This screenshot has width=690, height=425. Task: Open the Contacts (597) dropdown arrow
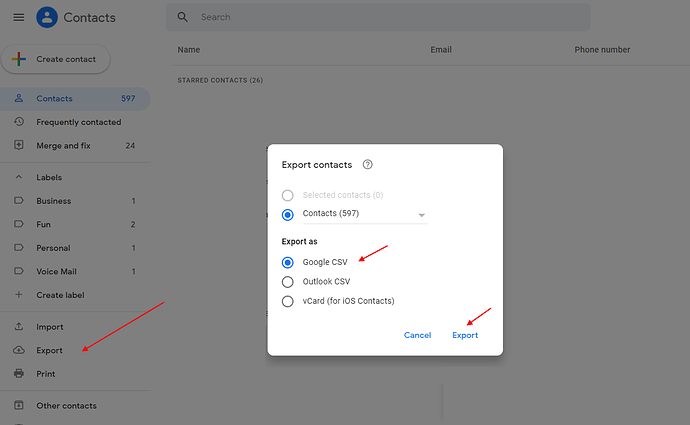pos(421,215)
